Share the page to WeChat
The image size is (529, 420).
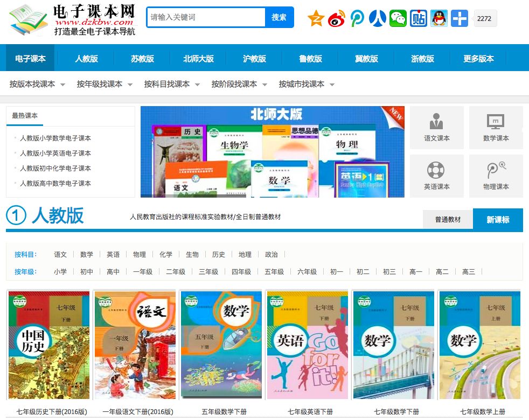coord(398,18)
